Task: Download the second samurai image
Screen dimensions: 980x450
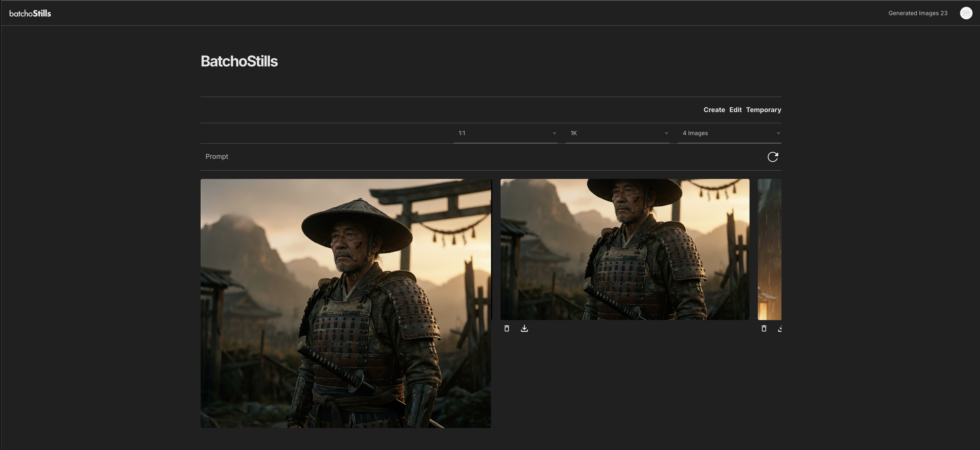Action: coord(524,328)
